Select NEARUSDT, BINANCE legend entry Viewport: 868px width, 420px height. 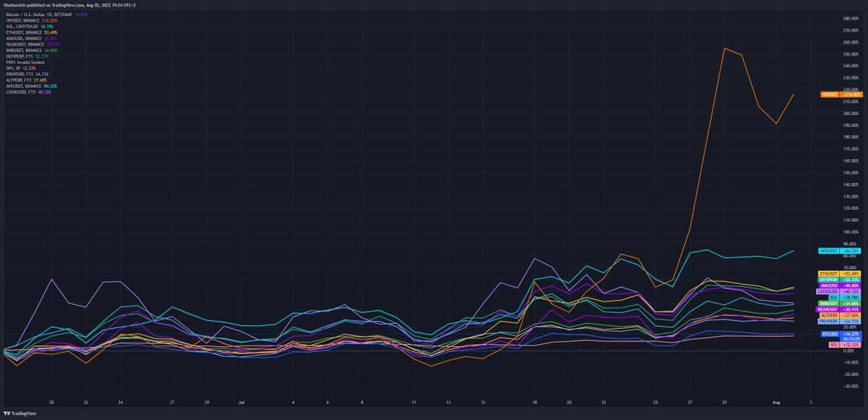[x=33, y=45]
